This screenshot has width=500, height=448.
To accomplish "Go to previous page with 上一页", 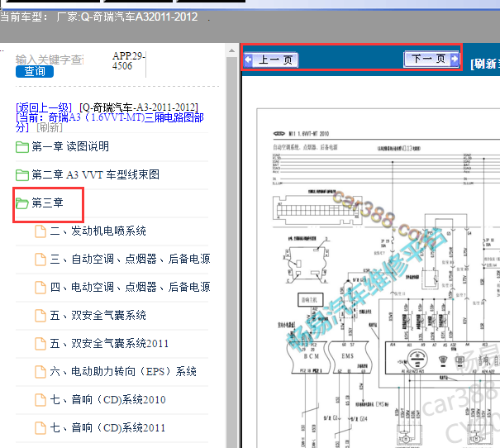I will (271, 60).
